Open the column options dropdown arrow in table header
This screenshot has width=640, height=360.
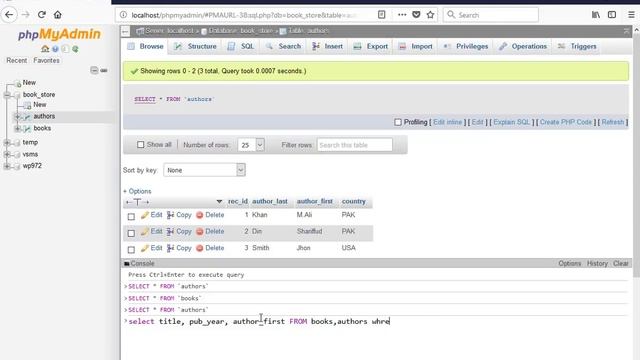tap(219, 201)
